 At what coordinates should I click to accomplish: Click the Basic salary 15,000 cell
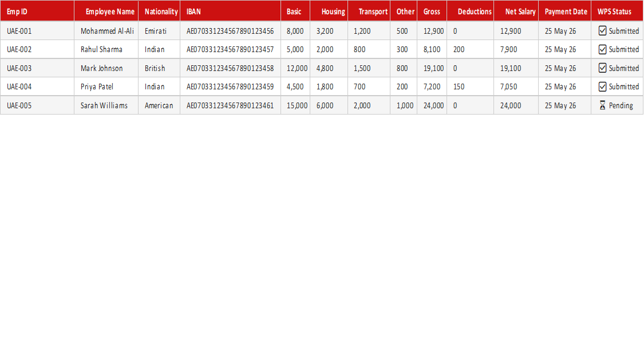click(295, 105)
